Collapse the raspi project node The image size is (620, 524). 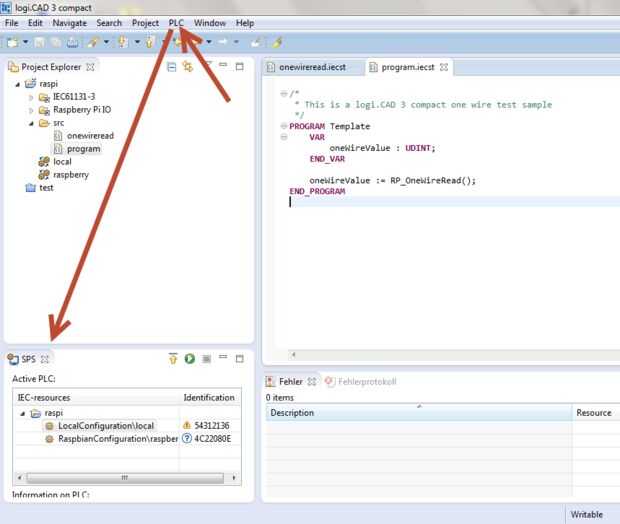(17, 84)
